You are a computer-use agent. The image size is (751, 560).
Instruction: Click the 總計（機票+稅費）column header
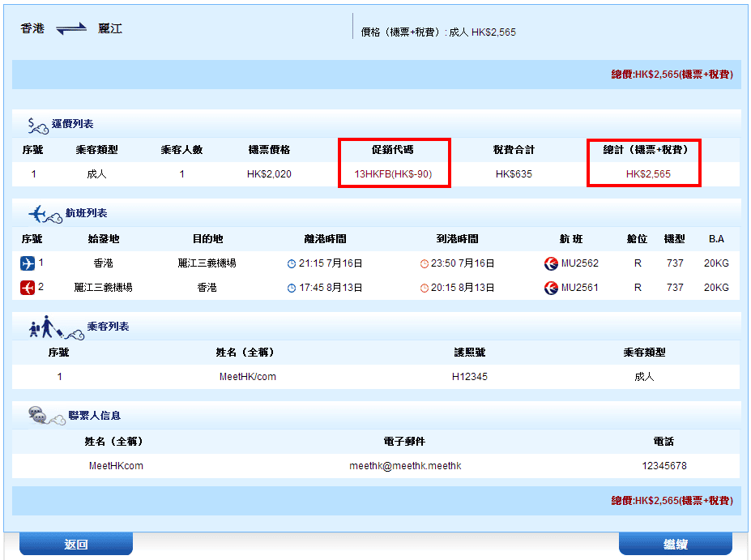pyautogui.click(x=644, y=150)
